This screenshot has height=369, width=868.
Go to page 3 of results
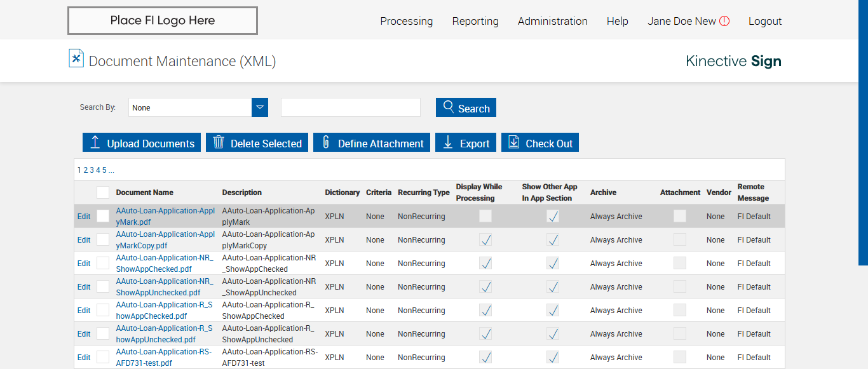pyautogui.click(x=92, y=170)
